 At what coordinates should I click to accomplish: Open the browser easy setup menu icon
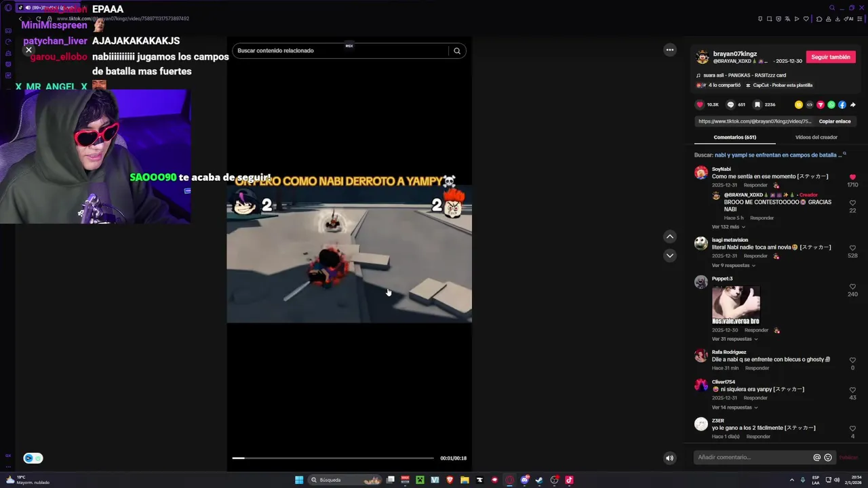pyautogui.click(x=859, y=19)
